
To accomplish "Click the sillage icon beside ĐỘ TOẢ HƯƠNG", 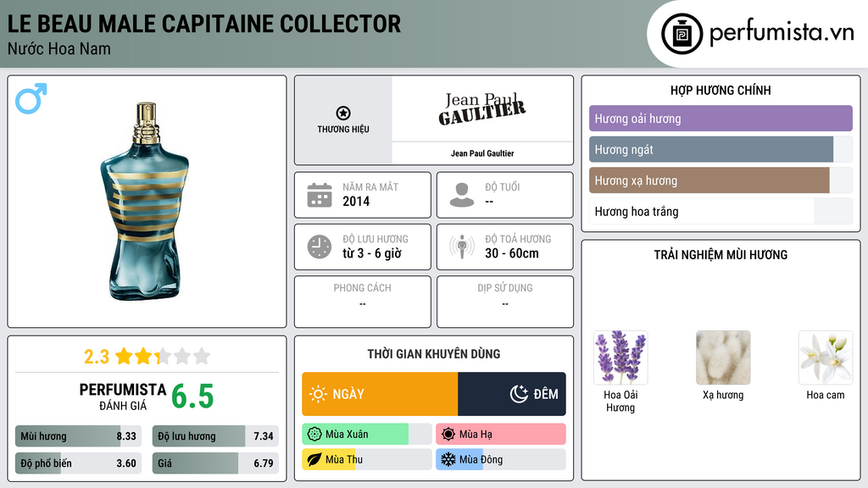I will tap(460, 247).
